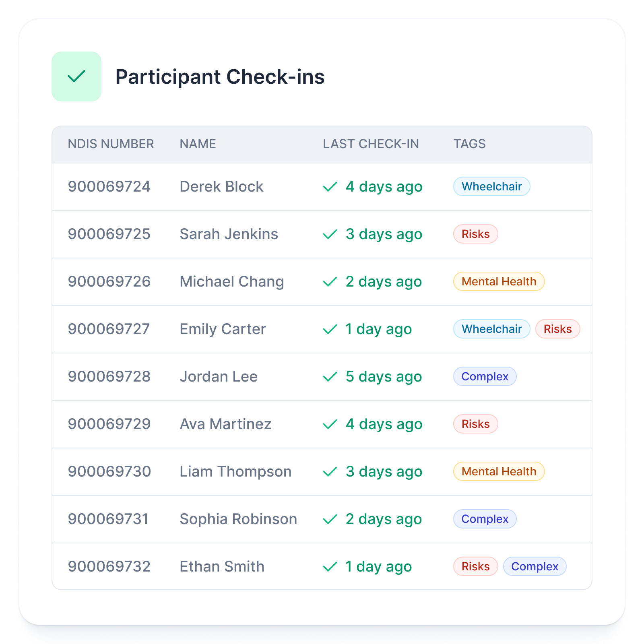This screenshot has width=644, height=644.
Task: Open Liam Thompson's participant name
Action: click(235, 471)
